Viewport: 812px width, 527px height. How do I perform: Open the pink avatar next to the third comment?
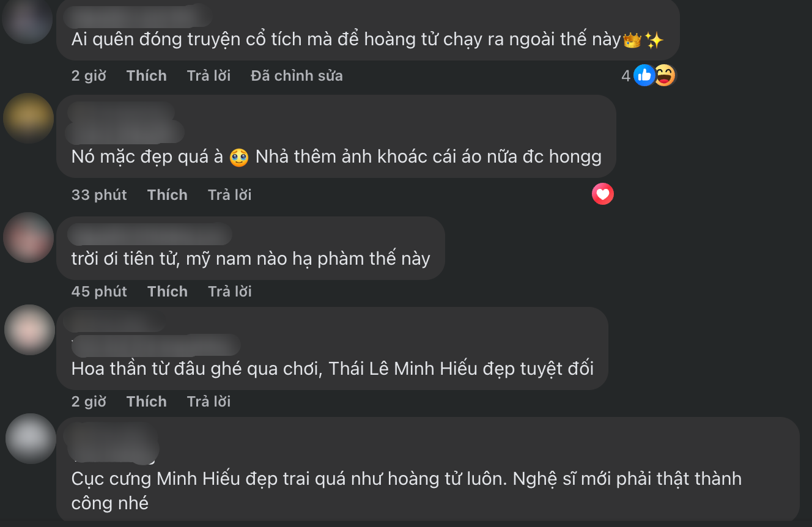coord(28,238)
